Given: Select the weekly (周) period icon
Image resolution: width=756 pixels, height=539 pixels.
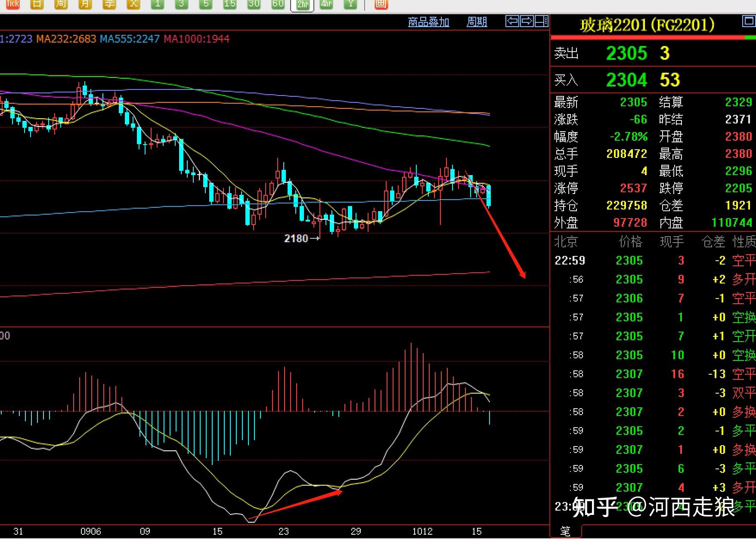Looking at the screenshot, I should [x=61, y=4].
